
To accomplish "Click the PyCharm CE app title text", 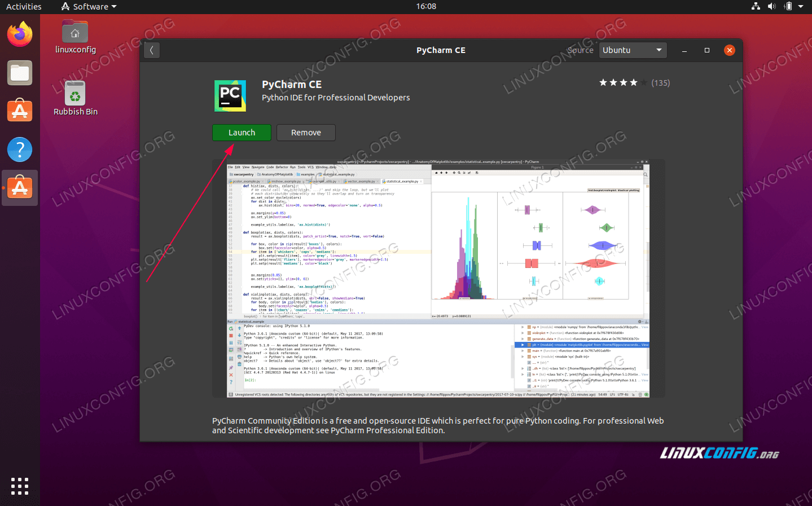I will [292, 85].
